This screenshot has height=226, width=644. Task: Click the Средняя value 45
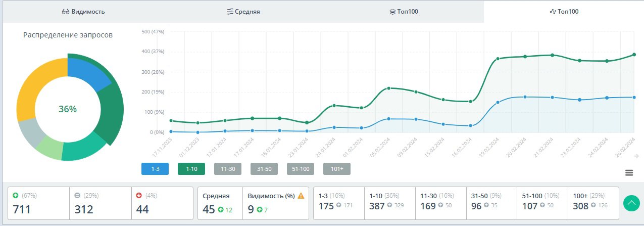pos(209,209)
